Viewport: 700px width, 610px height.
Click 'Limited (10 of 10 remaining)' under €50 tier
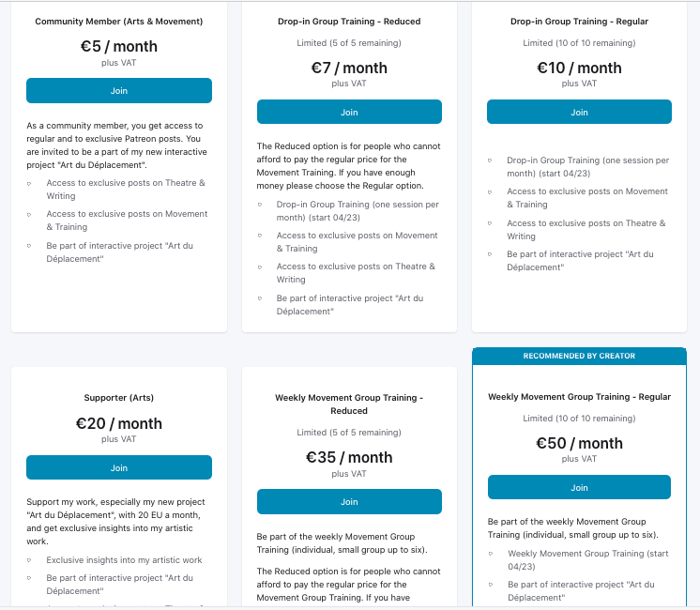(579, 419)
